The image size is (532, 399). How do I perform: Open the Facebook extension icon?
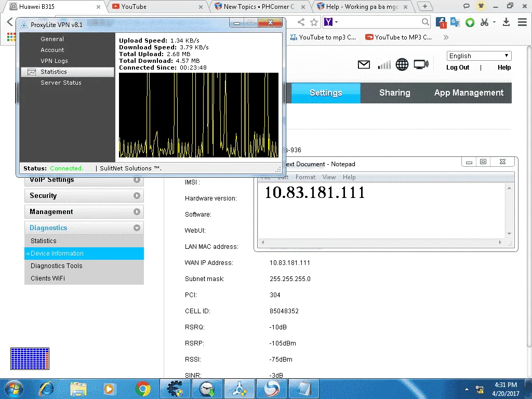click(x=441, y=22)
